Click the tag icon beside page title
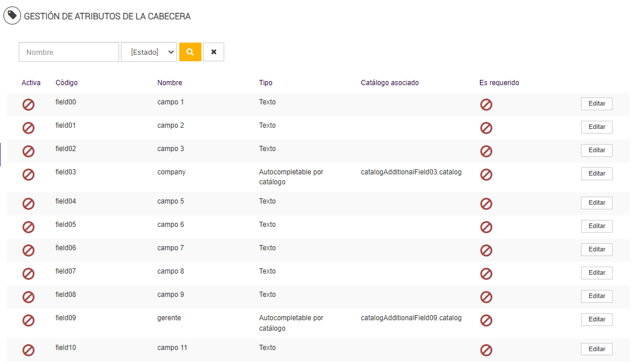Screen dimensions: 633x364 click(12, 16)
